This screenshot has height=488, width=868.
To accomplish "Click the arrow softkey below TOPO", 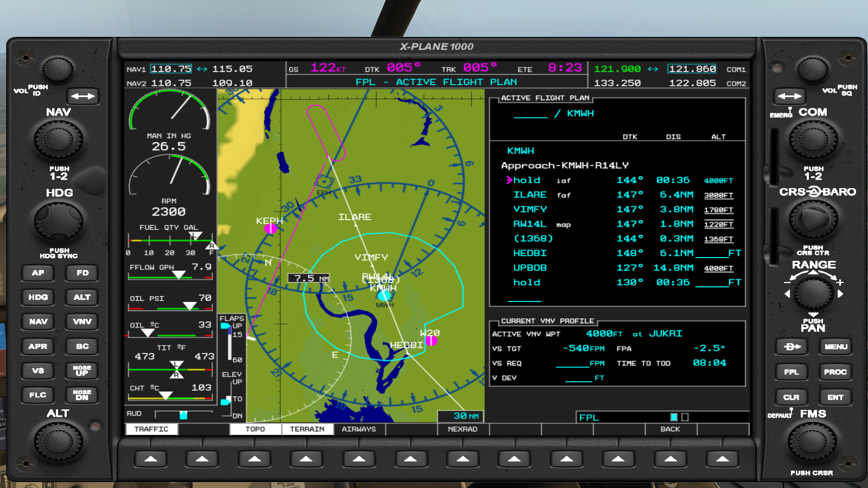I will 254,459.
